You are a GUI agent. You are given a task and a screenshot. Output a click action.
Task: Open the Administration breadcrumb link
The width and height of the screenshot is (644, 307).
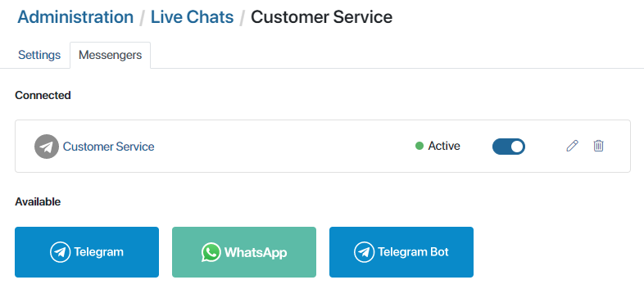pyautogui.click(x=75, y=17)
